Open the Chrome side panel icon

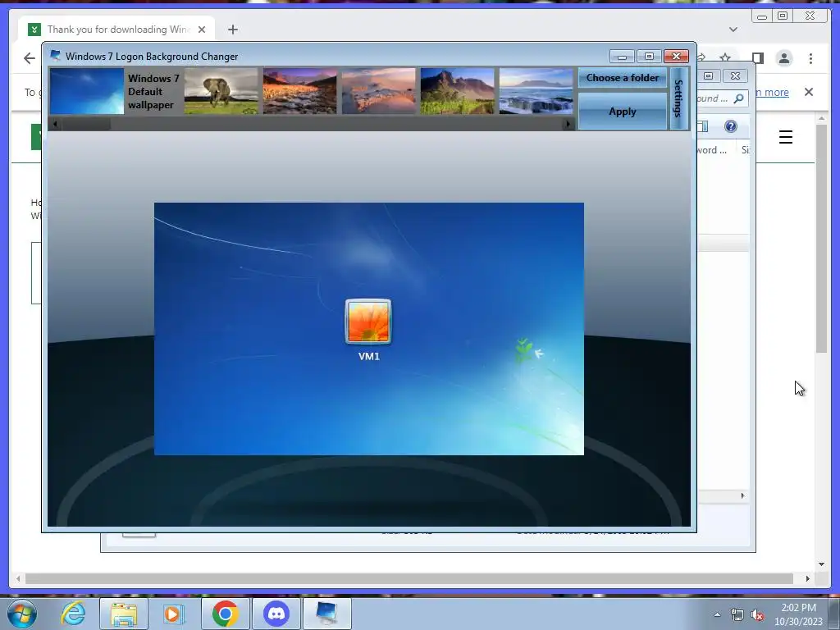pos(757,58)
